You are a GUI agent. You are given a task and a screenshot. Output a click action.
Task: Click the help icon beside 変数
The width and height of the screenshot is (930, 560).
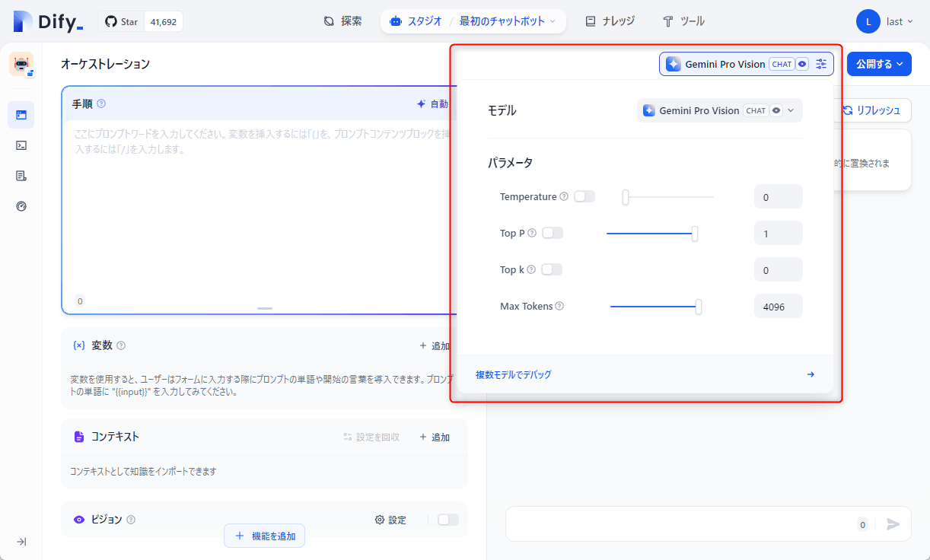(x=121, y=345)
